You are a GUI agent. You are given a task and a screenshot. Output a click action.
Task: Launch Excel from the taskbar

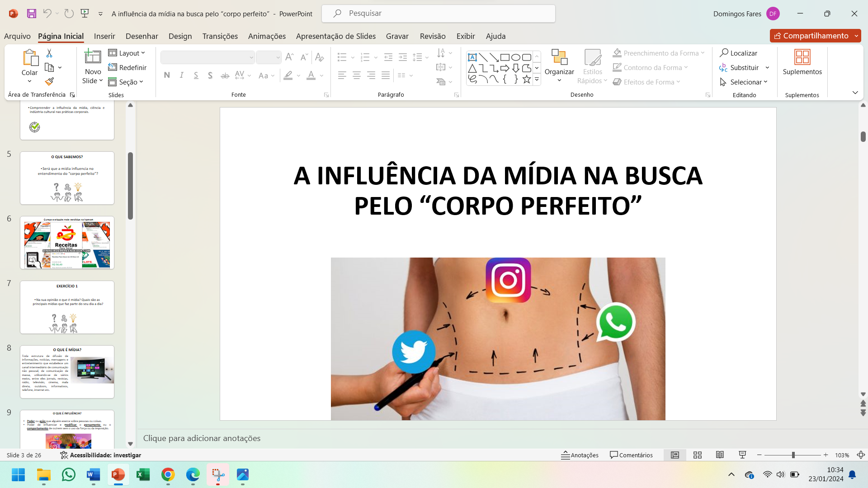(143, 474)
